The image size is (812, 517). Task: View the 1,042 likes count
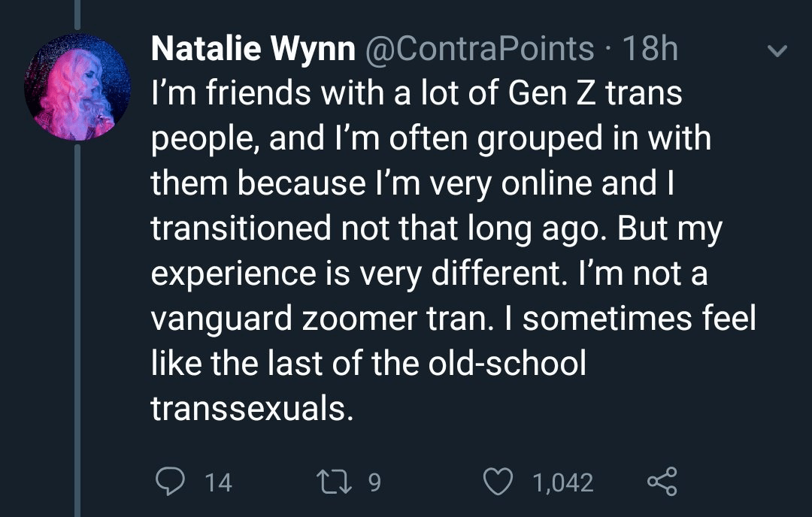563,482
